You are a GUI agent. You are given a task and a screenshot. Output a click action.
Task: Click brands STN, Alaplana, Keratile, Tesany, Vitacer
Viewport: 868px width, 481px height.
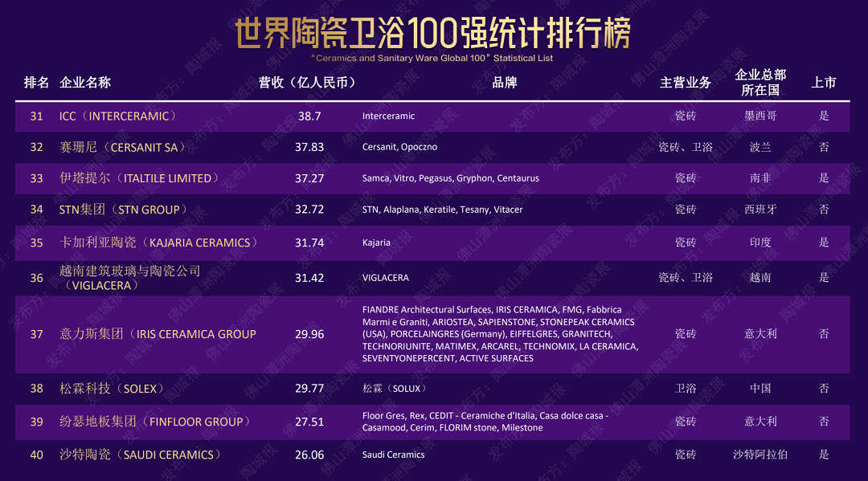pyautogui.click(x=442, y=210)
